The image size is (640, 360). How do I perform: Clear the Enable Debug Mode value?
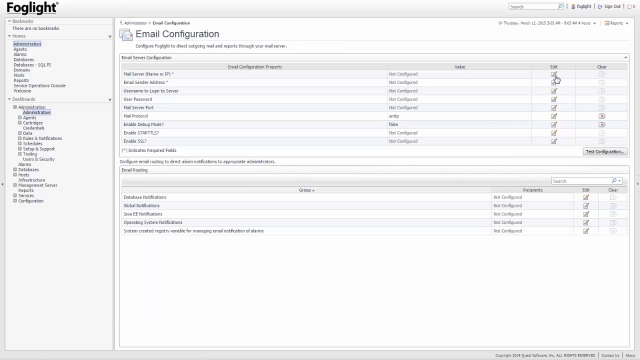pyautogui.click(x=602, y=124)
